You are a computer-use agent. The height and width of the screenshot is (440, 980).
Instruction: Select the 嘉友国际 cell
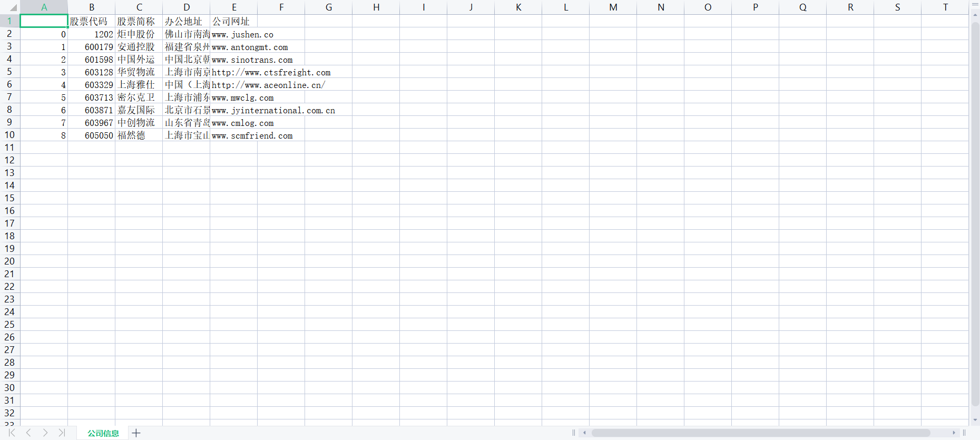139,110
